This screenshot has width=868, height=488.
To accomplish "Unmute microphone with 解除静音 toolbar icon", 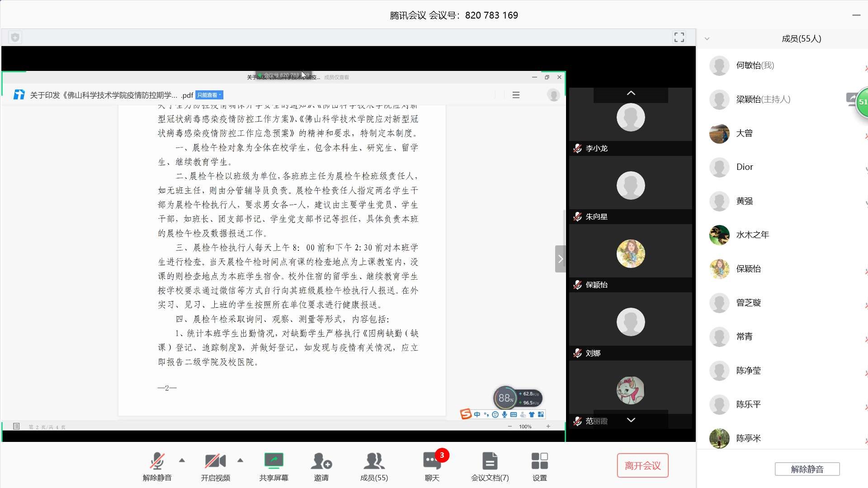I will coord(157,466).
